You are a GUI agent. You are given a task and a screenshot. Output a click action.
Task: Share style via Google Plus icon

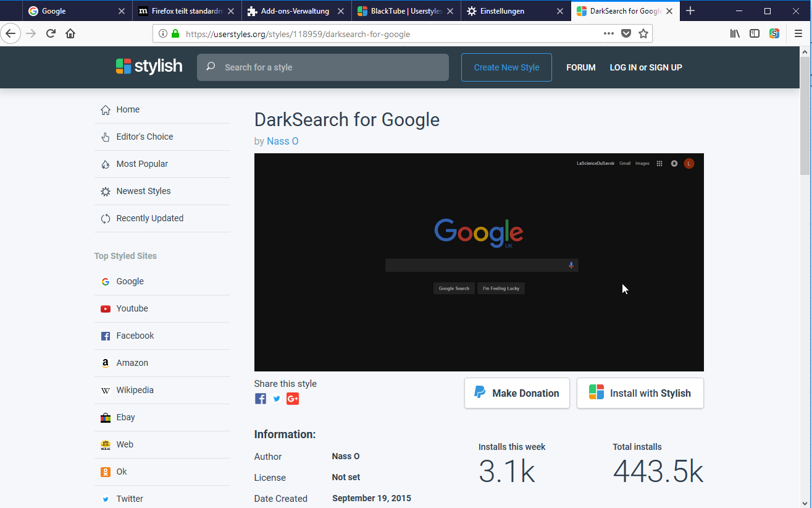point(293,399)
